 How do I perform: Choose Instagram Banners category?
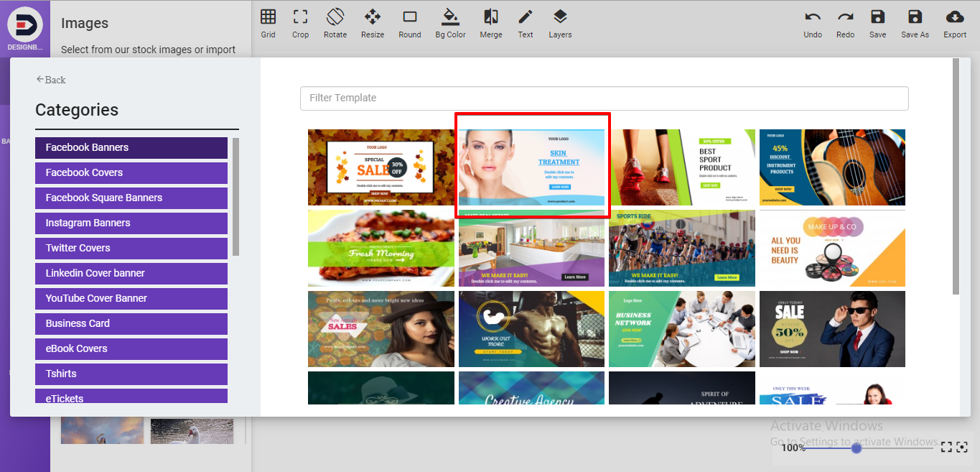point(131,223)
